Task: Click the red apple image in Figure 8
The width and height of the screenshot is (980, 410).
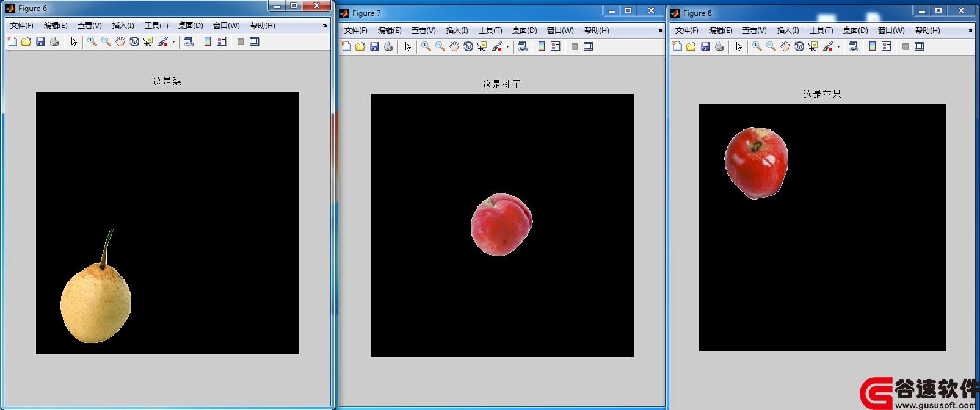Action: (x=756, y=164)
